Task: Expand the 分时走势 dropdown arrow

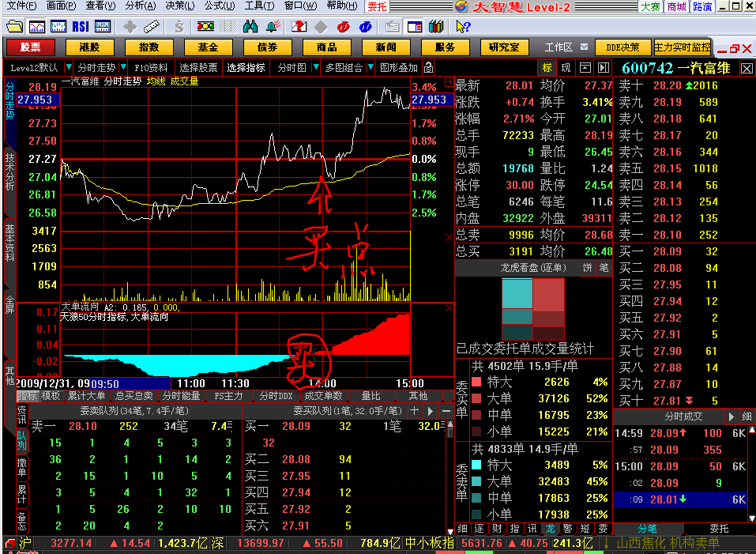Action: click(x=123, y=67)
